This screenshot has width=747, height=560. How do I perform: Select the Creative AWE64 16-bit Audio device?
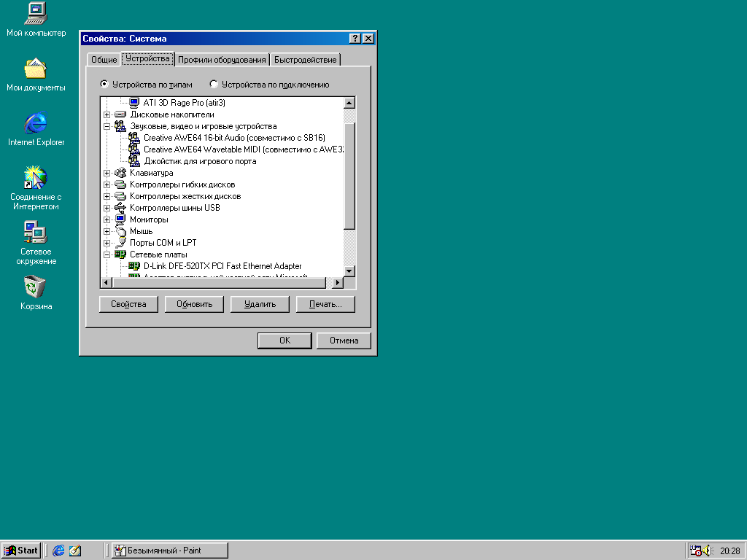(234, 138)
